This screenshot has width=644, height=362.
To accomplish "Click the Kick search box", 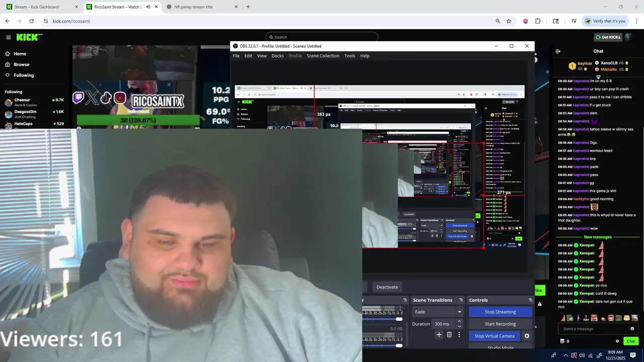I will tap(322, 37).
